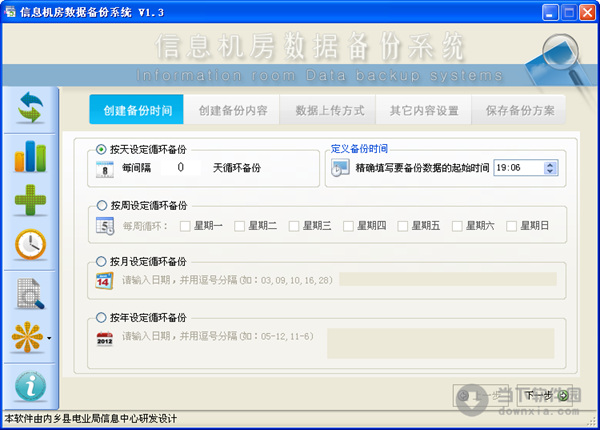Click the document magnifier log viewer icon
Screen dimensions: 600x430
pos(30,294)
